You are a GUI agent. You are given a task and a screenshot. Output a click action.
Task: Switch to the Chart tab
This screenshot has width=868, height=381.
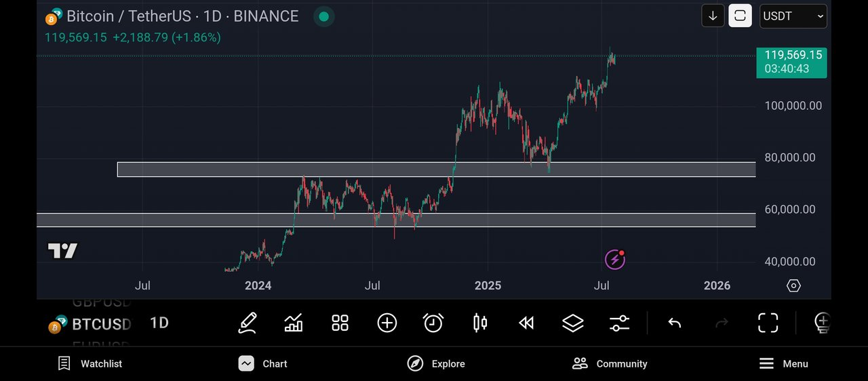click(263, 364)
